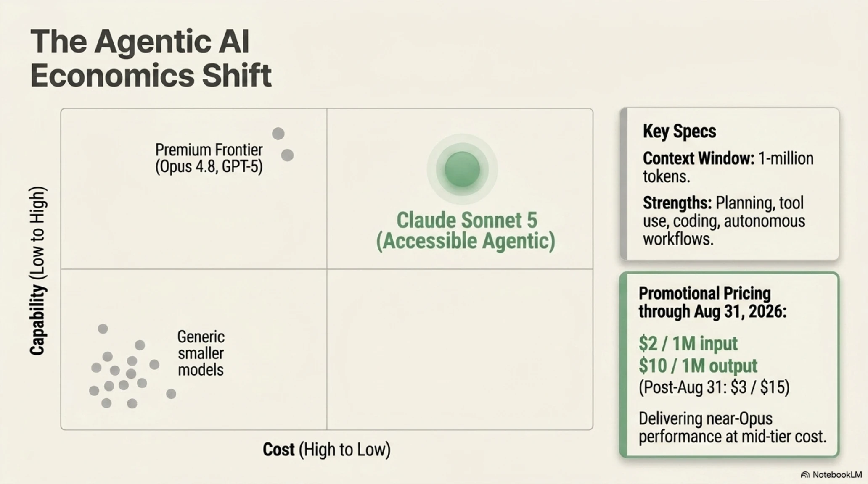Screen dimensions: 868x484
Task: Click the Post-Aug 31 pricing note
Action: tap(714, 387)
